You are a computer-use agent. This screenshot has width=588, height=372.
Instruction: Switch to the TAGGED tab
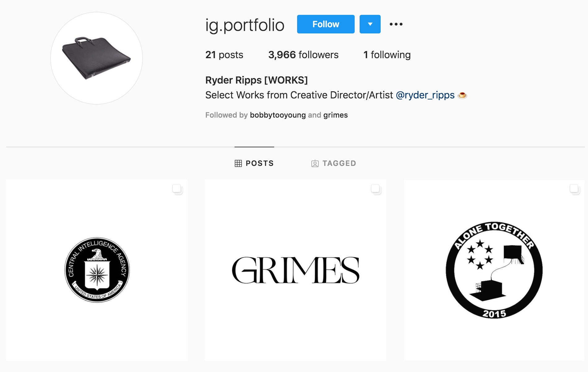pos(334,163)
